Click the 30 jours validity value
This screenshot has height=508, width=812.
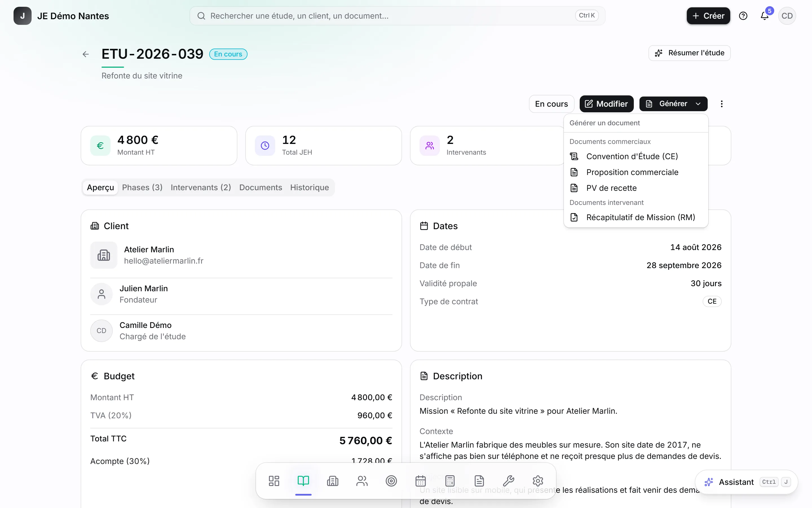(706, 284)
